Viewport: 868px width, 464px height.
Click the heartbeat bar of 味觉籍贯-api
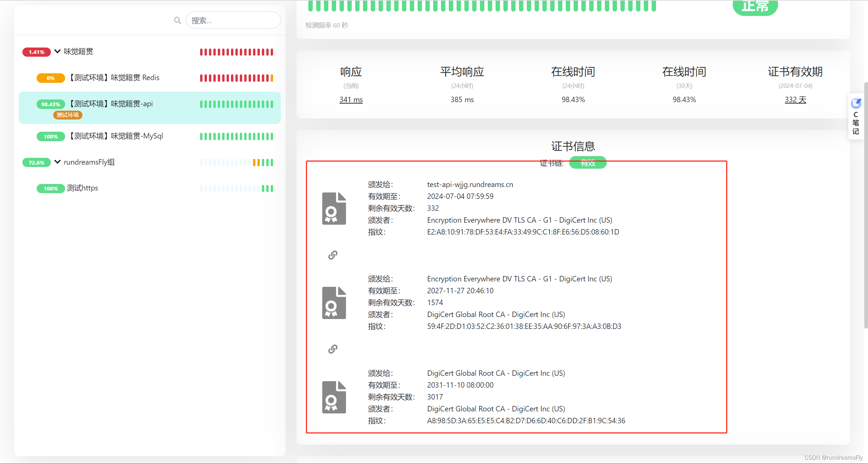tap(236, 104)
